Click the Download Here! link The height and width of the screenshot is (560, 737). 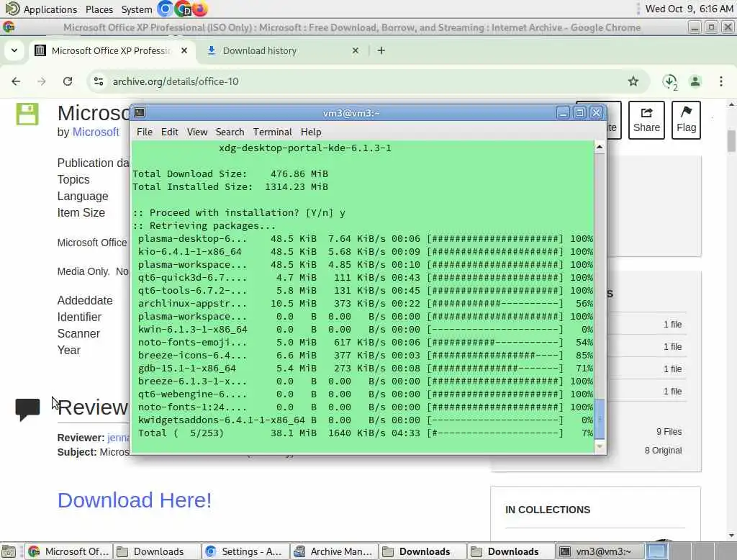(x=135, y=500)
